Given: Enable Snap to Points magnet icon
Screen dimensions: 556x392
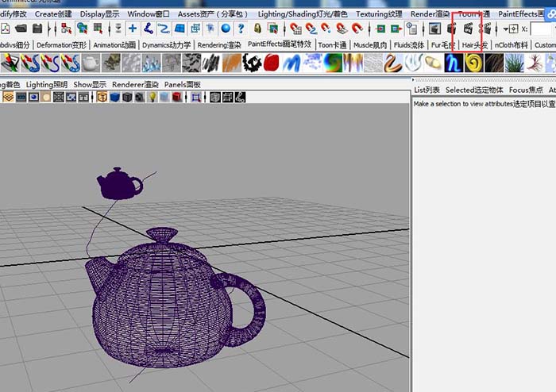Looking at the screenshot, I should (x=326, y=29).
